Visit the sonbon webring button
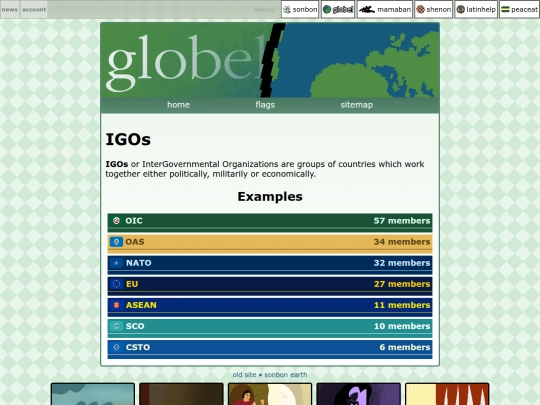Viewport: 540px width, 405px height. pyautogui.click(x=300, y=9)
